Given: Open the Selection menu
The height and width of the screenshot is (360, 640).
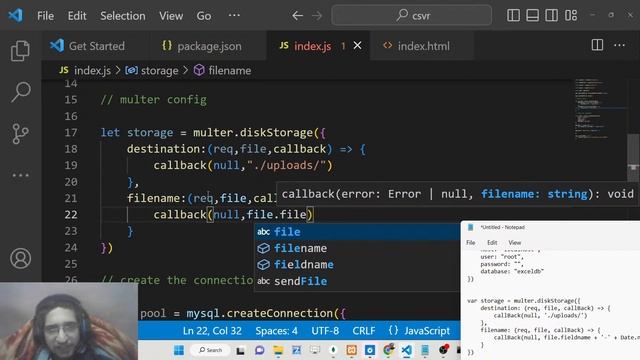Looking at the screenshot, I should click(123, 16).
